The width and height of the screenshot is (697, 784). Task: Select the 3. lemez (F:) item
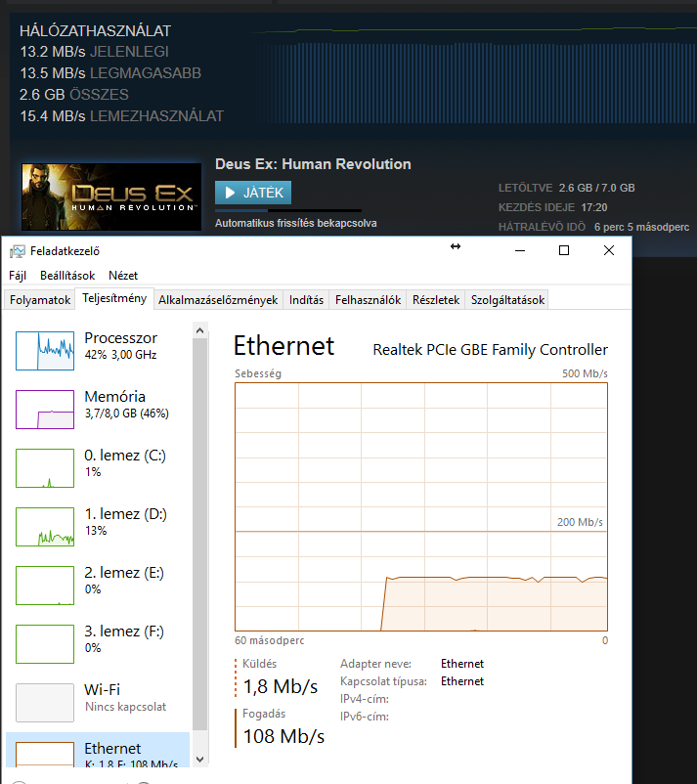pos(98,643)
